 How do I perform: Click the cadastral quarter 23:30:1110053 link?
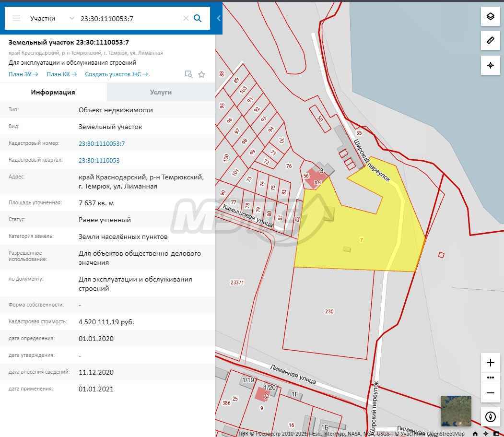pyautogui.click(x=99, y=160)
